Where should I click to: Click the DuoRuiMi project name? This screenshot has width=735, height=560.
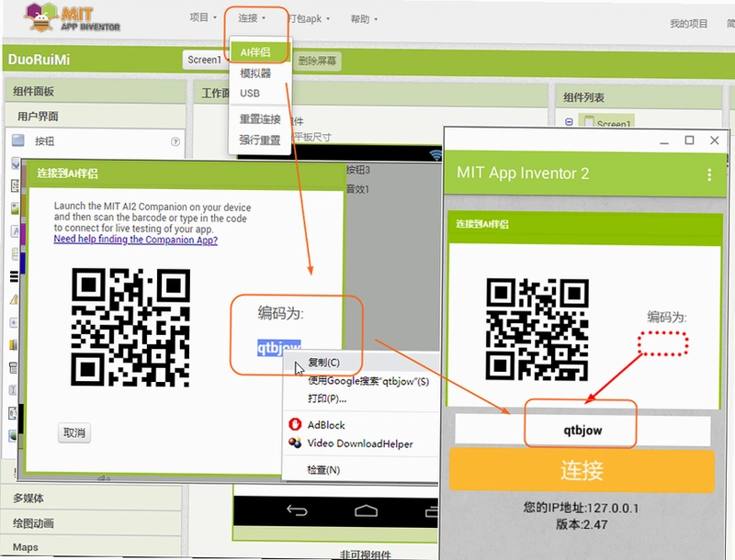pyautogui.click(x=39, y=60)
